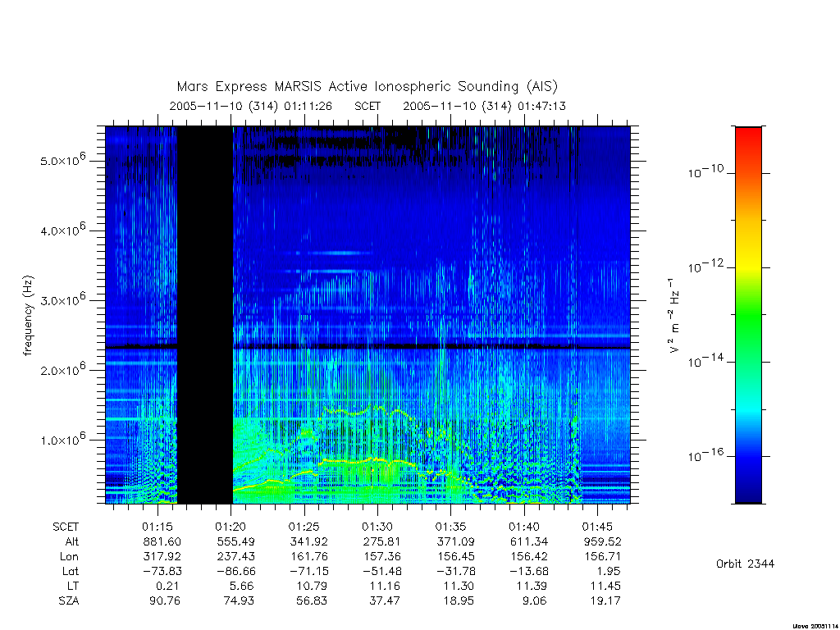Click the 'Orbit 2344' label
Image resolution: width=840 pixels, height=630 pixels.
(745, 564)
